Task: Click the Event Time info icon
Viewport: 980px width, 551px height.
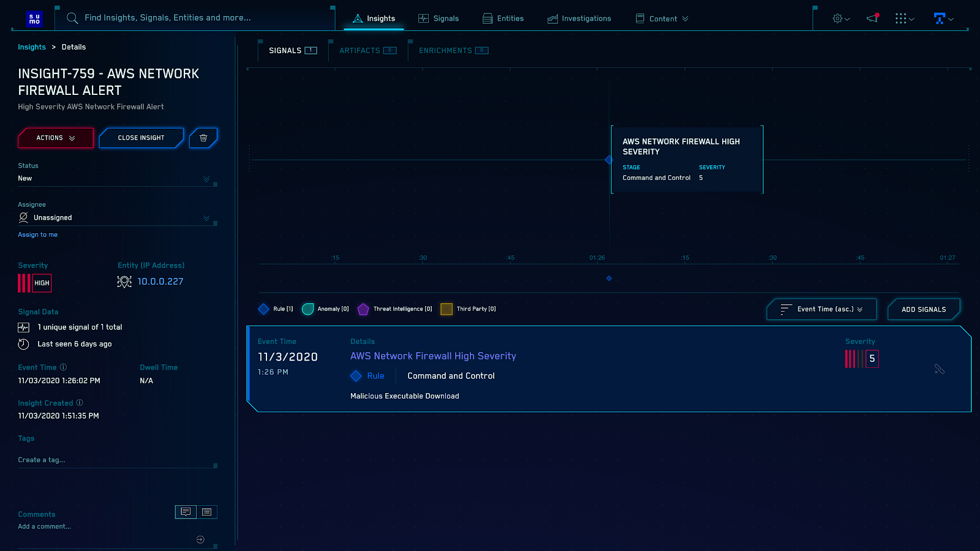Action: [63, 367]
